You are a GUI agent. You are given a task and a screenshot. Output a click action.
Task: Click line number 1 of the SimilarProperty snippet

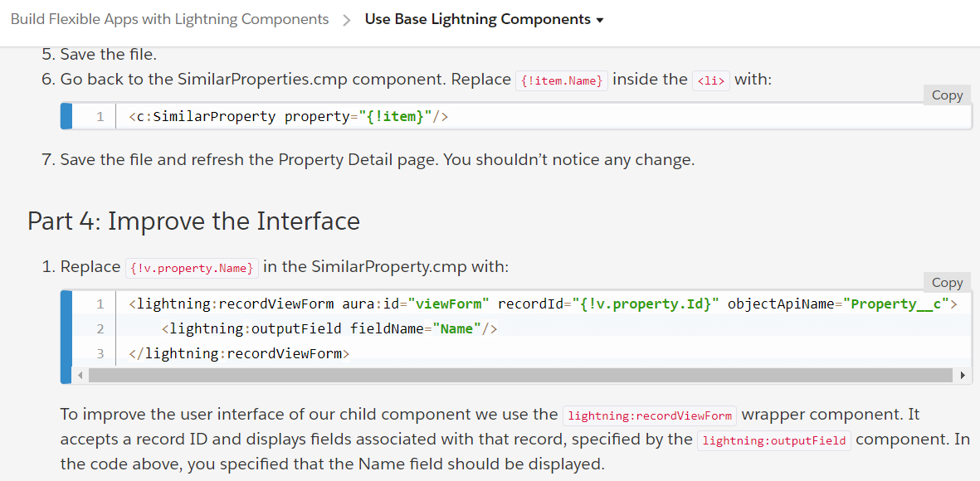(100, 117)
